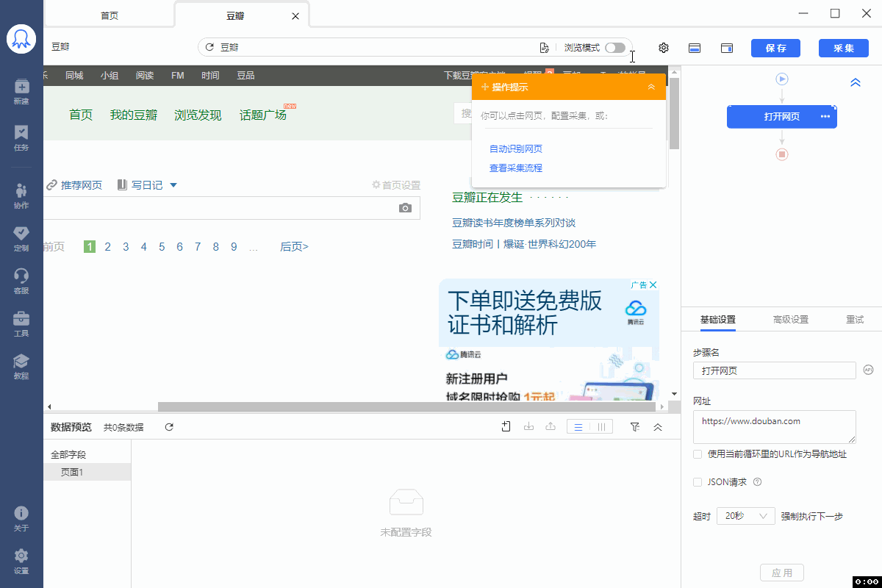Open the 超时 20秒 dropdown
Screen dimensions: 882x588
click(746, 516)
